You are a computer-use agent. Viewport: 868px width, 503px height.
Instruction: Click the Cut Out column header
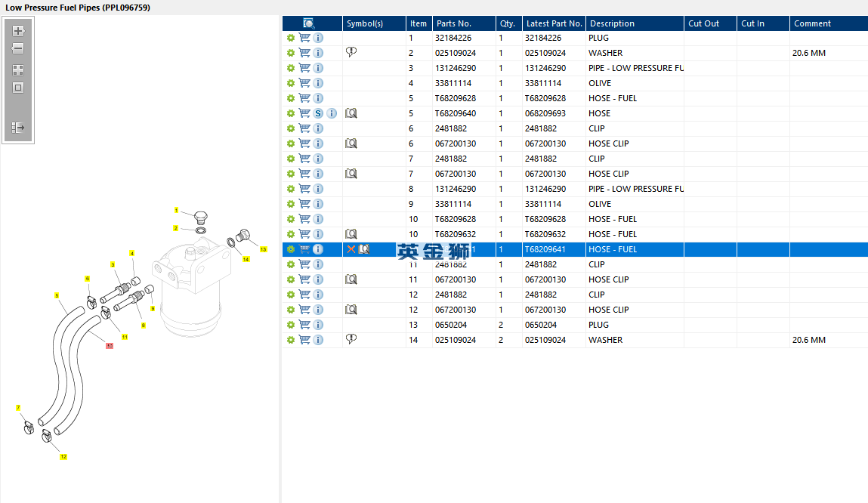[x=710, y=23]
